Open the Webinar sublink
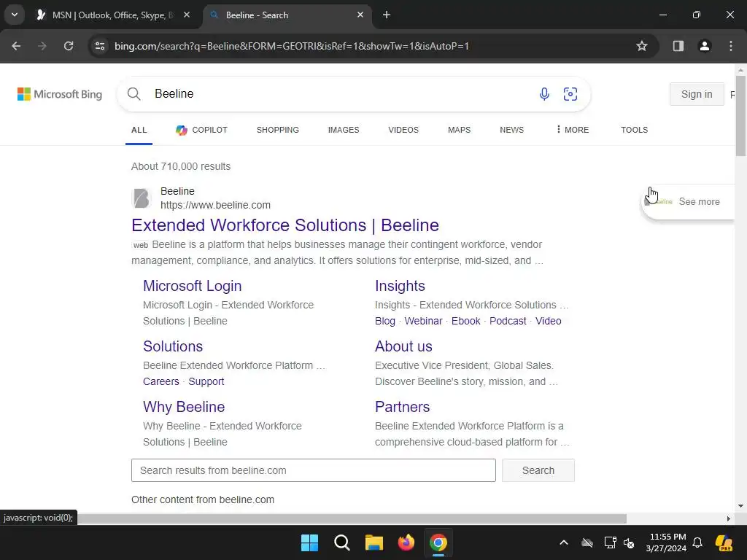The image size is (747, 560). coord(423,321)
